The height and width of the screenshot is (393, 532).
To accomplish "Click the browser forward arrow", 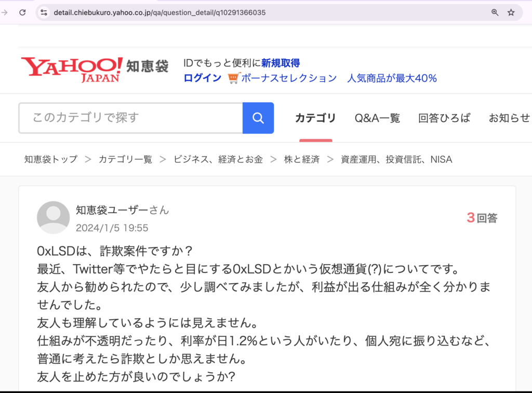I will pos(4,12).
